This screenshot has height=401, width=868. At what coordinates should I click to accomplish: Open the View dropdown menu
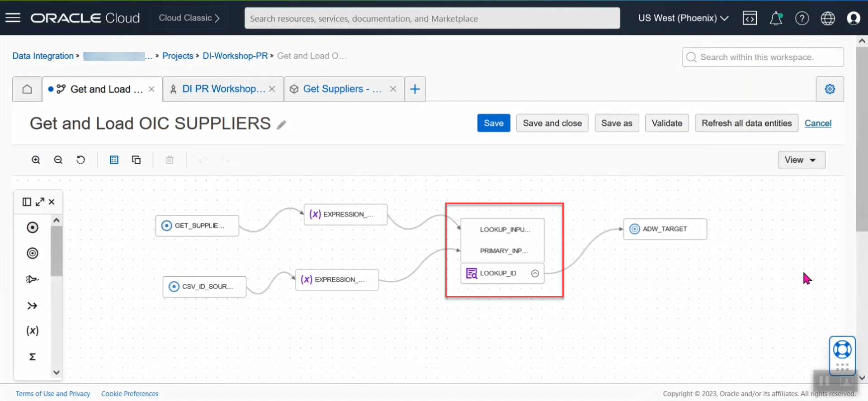(x=801, y=160)
